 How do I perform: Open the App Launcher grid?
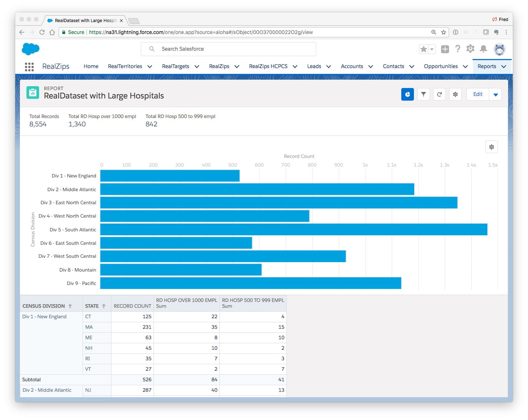click(x=29, y=67)
